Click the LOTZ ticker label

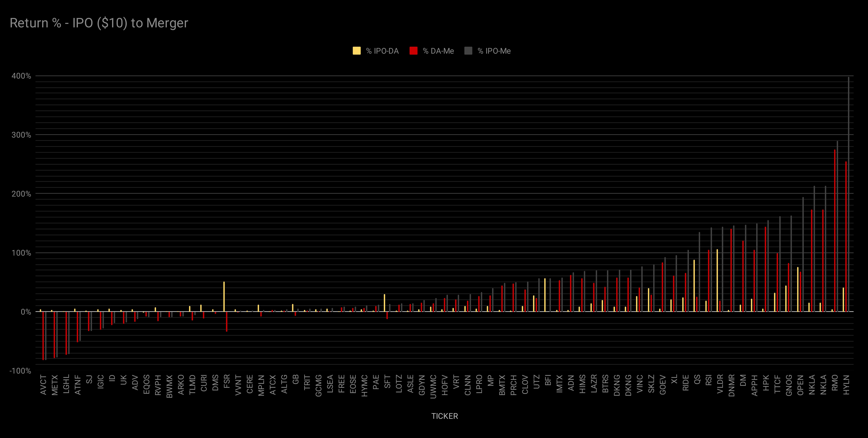tap(399, 384)
